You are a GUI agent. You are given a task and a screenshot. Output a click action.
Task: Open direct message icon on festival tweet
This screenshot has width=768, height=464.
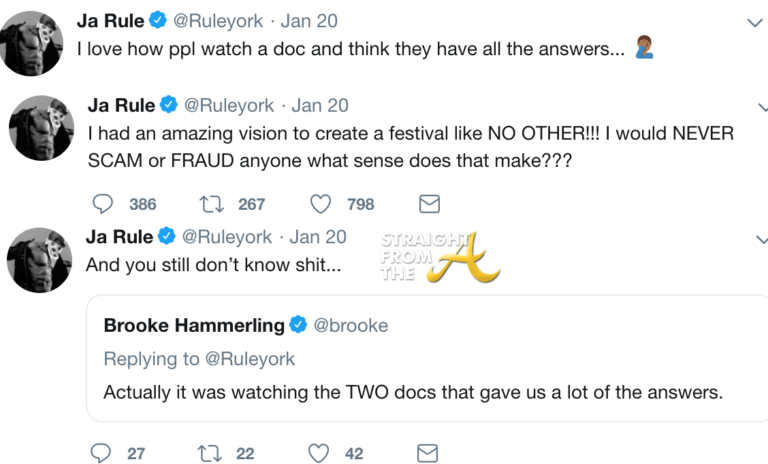click(x=429, y=204)
